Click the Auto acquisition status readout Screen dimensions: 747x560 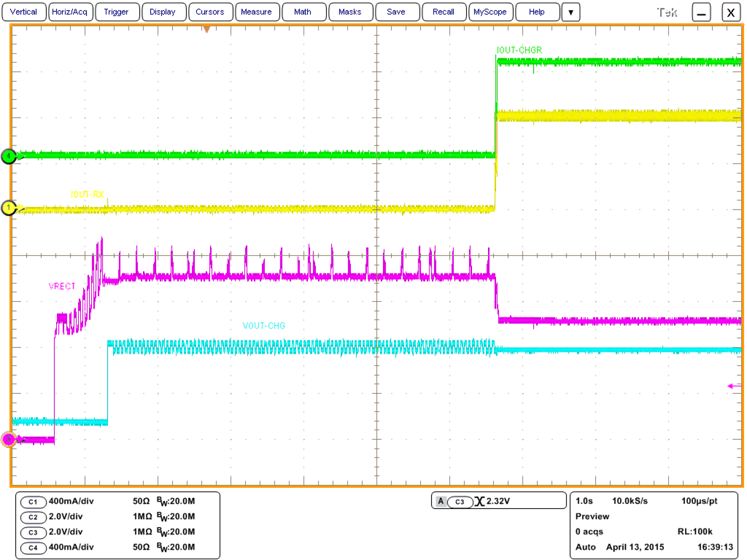[x=586, y=545]
